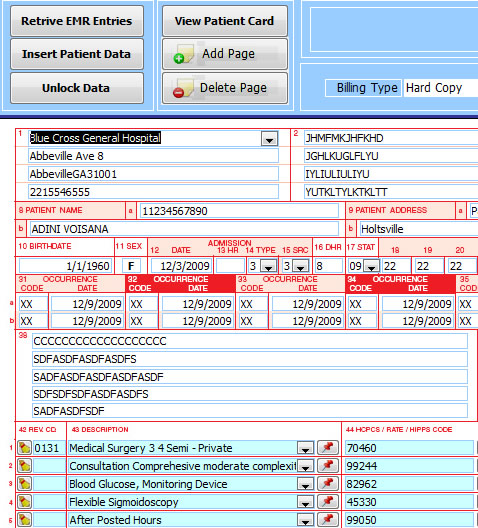Click pin icon for Flexible Sigmoidoscopy row
The image size is (478, 528).
pos(327,502)
